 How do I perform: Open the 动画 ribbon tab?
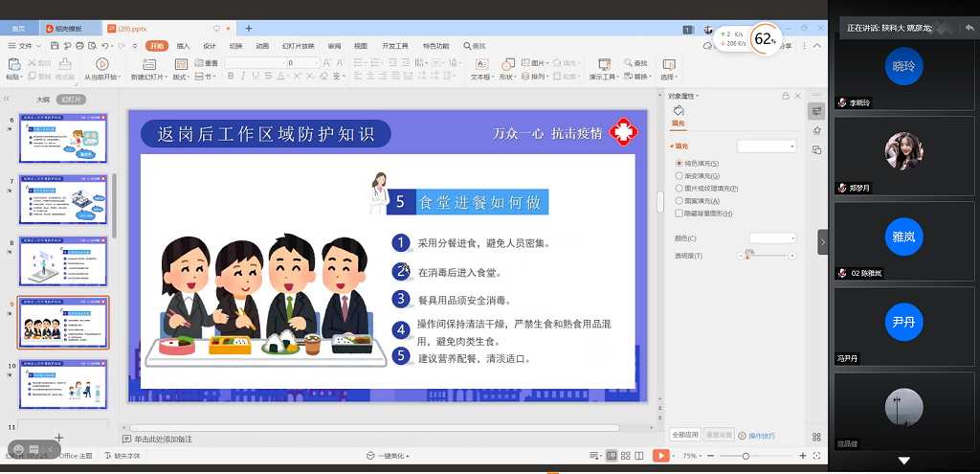pyautogui.click(x=261, y=46)
